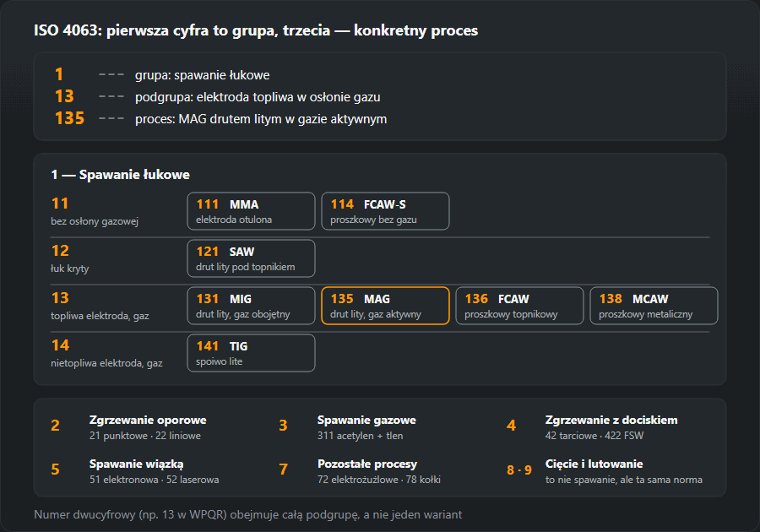Click "311 acetylen + tlen" text

[360, 436]
